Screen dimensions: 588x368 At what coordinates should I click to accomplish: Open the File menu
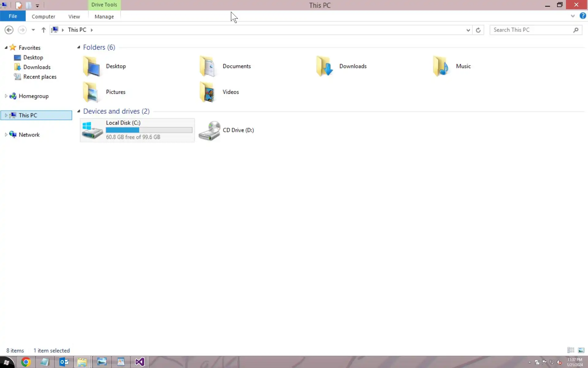pos(13,16)
